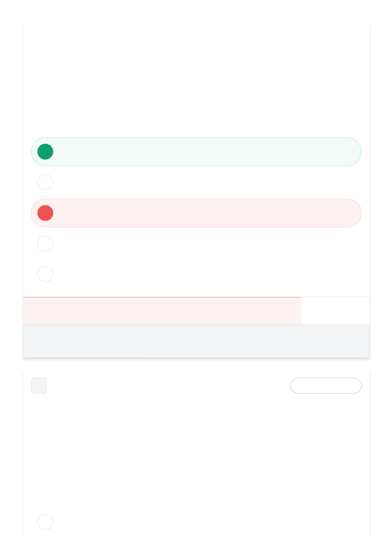Image resolution: width=392 pixels, height=555 pixels.
Task: Select the green filled radio button
Action: point(45,152)
